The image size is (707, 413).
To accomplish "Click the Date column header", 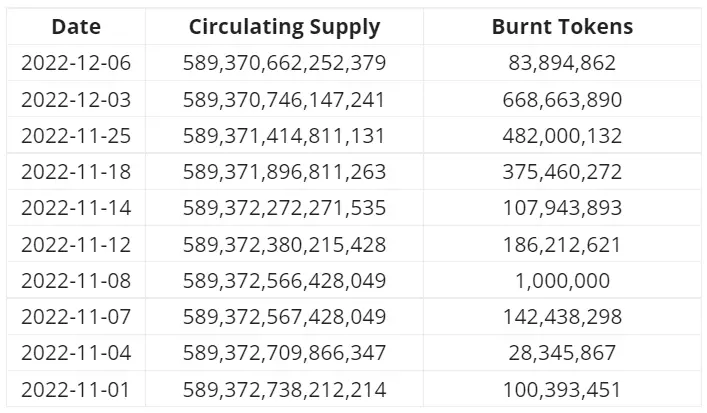I will 76,27.
